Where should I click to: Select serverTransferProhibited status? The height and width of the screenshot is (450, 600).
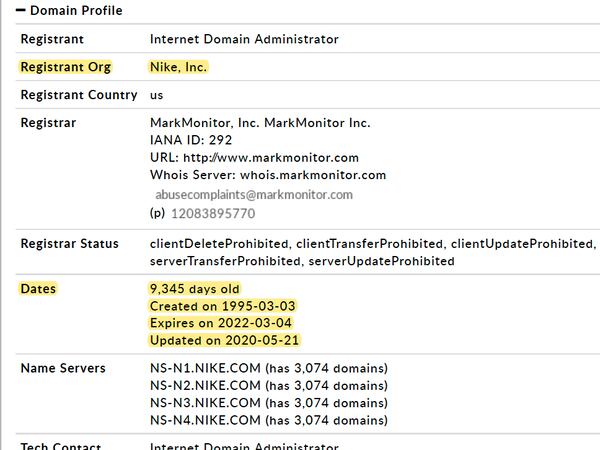coord(225,261)
